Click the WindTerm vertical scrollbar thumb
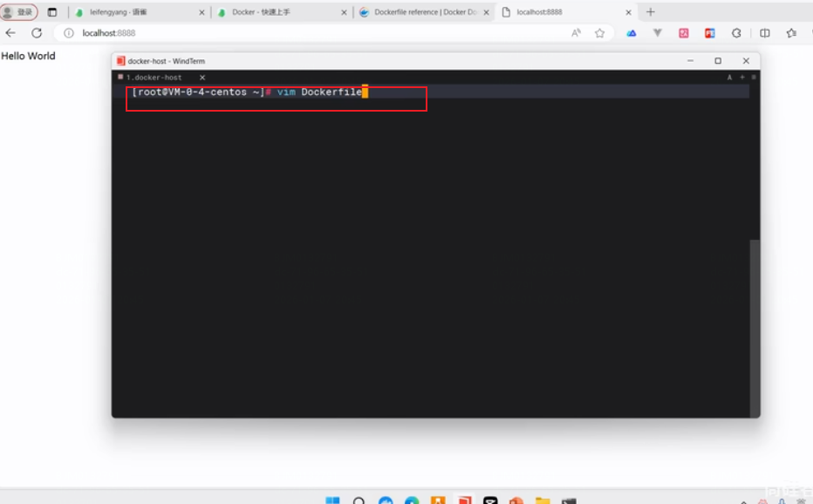 755,328
